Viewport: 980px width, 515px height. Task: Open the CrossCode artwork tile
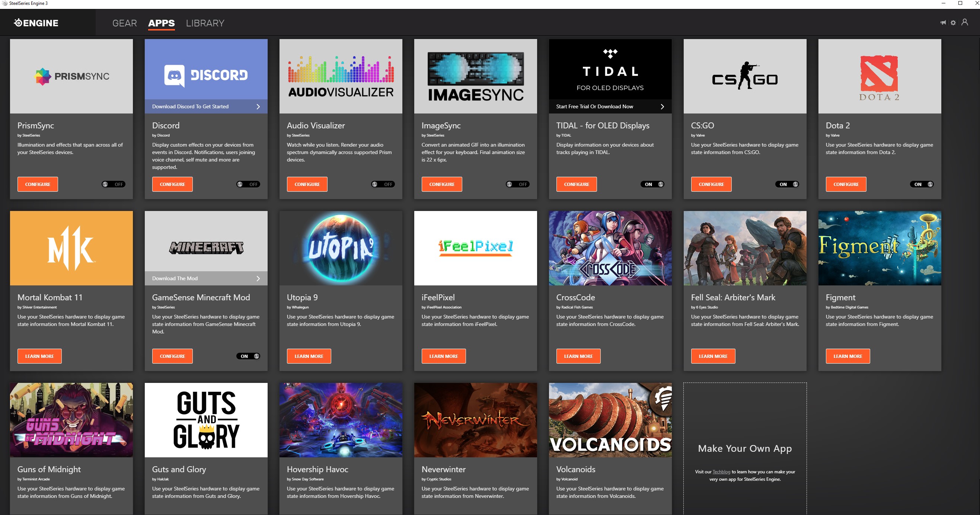pyautogui.click(x=610, y=248)
